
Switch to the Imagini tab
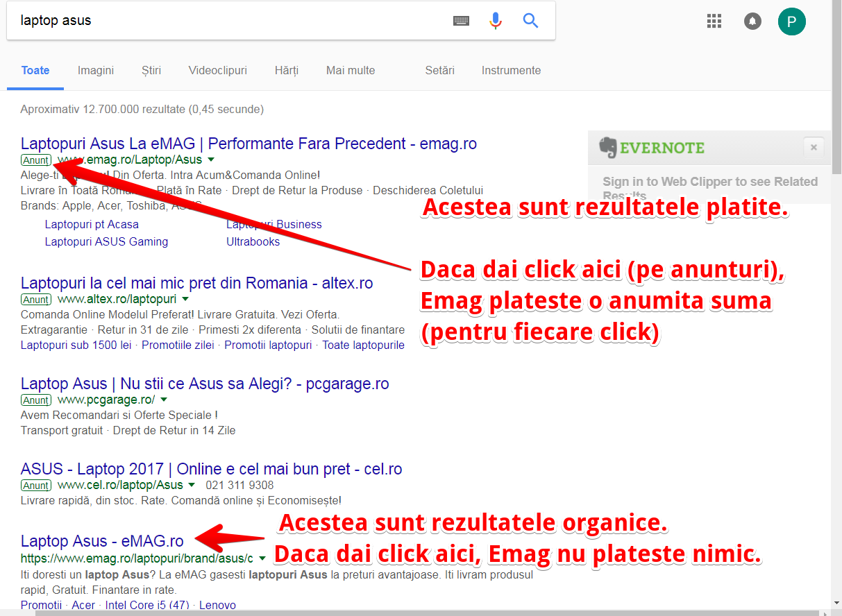tap(96, 71)
